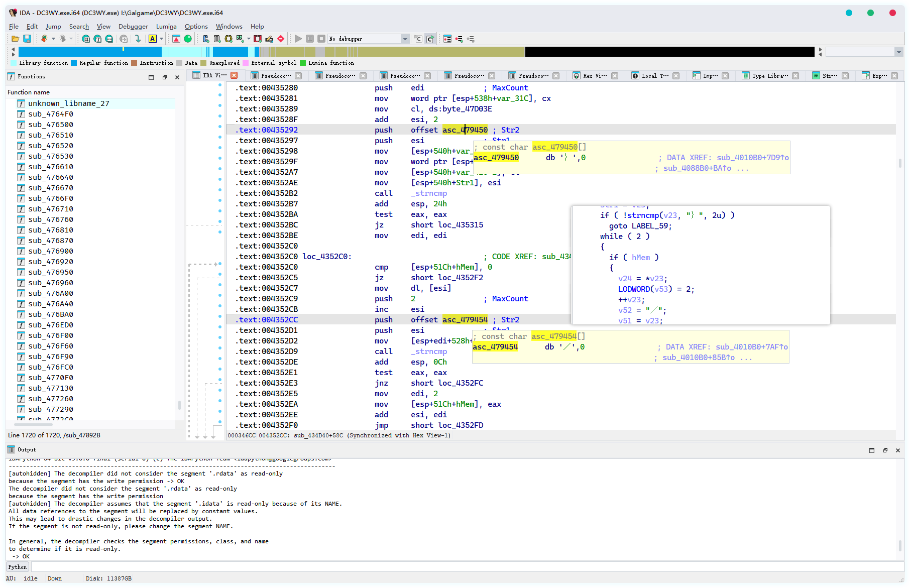This screenshot has height=588, width=910.
Task: Save the database with the floppy icon
Action: pos(27,39)
